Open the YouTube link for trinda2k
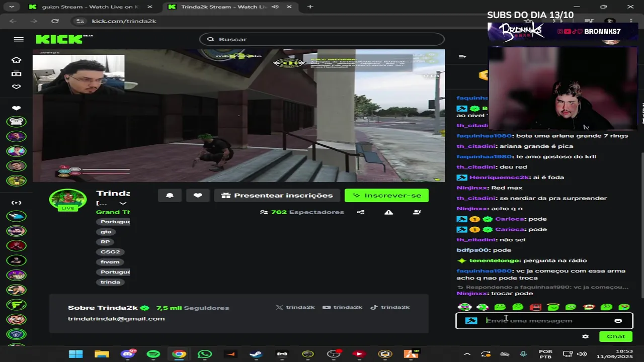 [342, 307]
